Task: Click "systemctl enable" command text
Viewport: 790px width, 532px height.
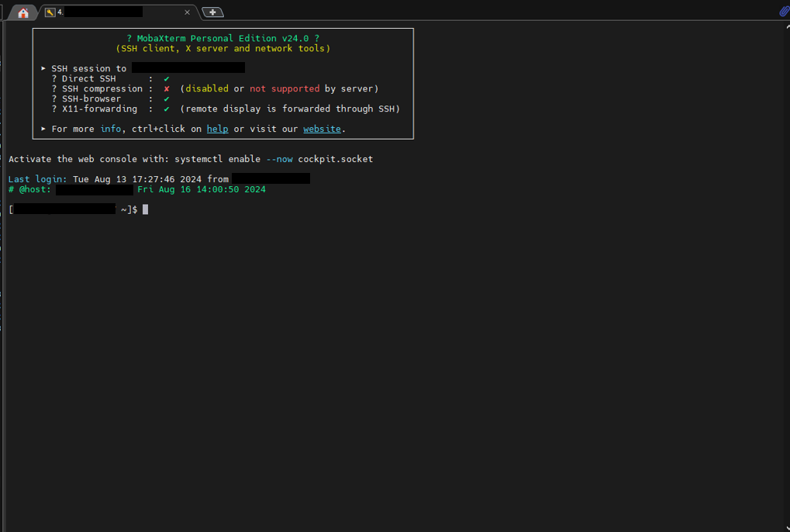Action: 217,159
